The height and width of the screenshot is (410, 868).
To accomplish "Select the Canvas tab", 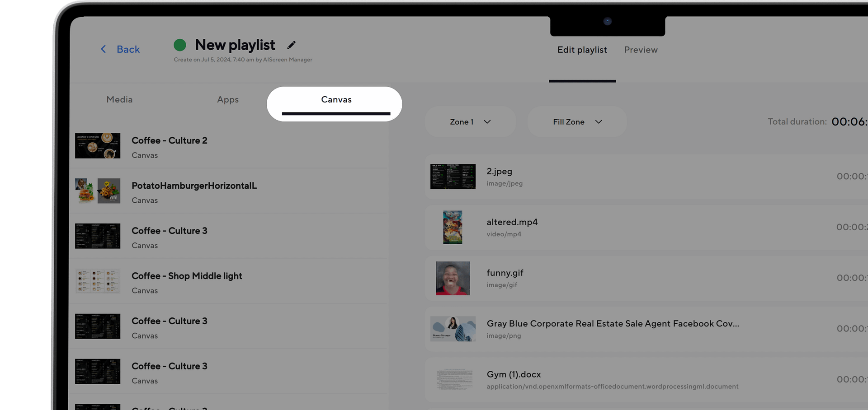I will tap(336, 100).
